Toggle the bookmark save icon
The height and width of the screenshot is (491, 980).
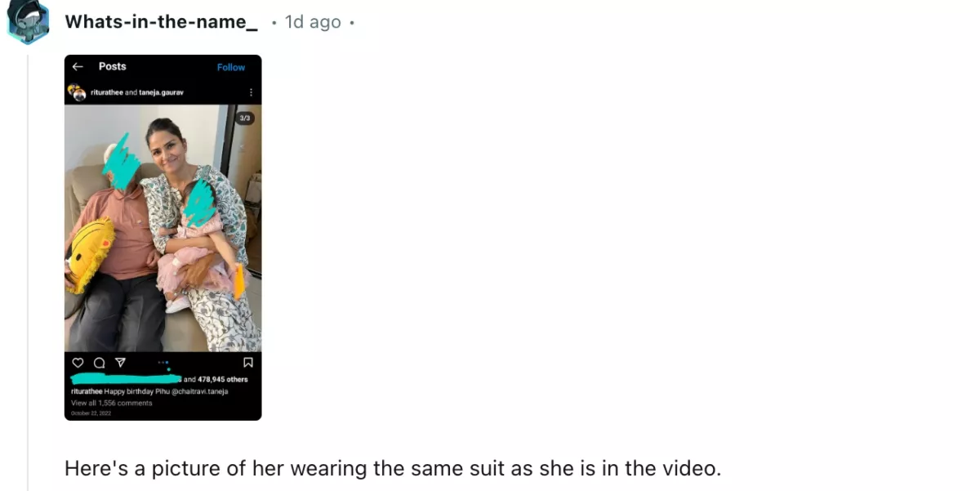click(x=248, y=363)
